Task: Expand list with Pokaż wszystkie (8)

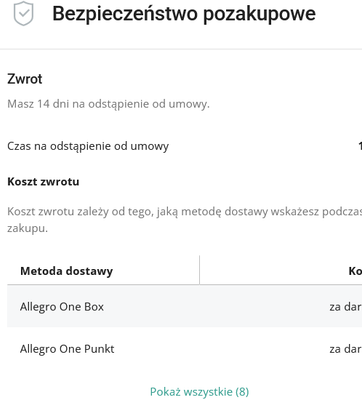Action: click(x=199, y=391)
